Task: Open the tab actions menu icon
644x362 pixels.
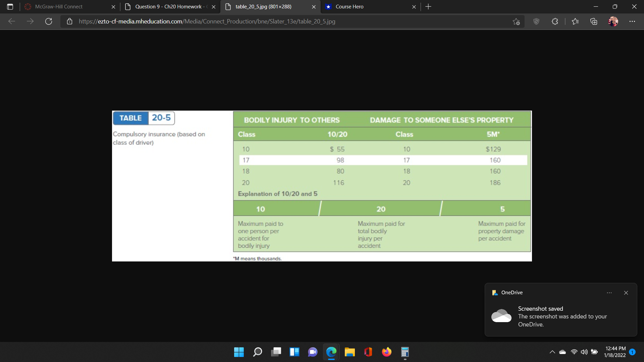Action: (10, 7)
